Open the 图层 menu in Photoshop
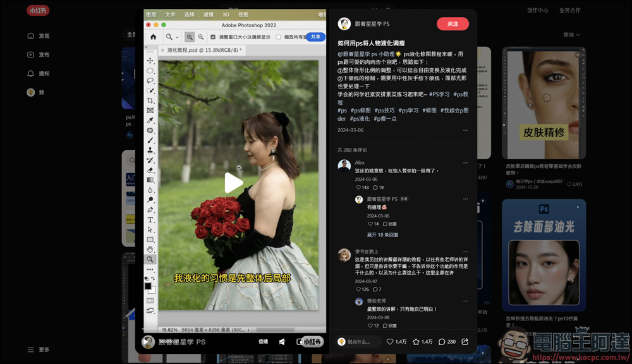 click(151, 15)
